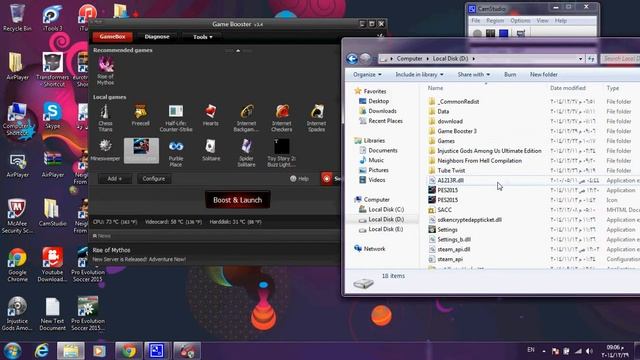Viewport: 640px width, 360px height.
Task: Click the volume icon in system tray
Action: (589, 351)
